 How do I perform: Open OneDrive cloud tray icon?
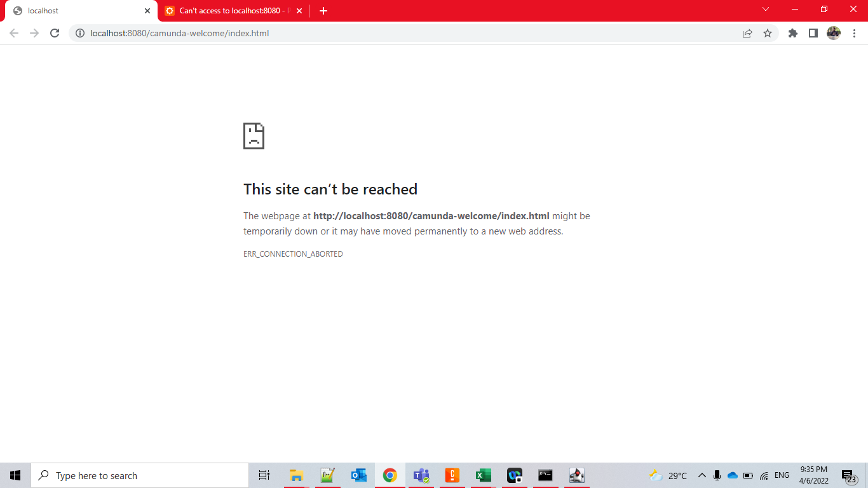732,475
